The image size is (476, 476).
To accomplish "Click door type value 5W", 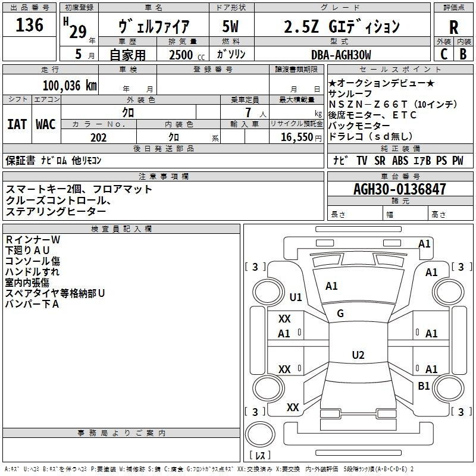I will pyautogui.click(x=230, y=26).
